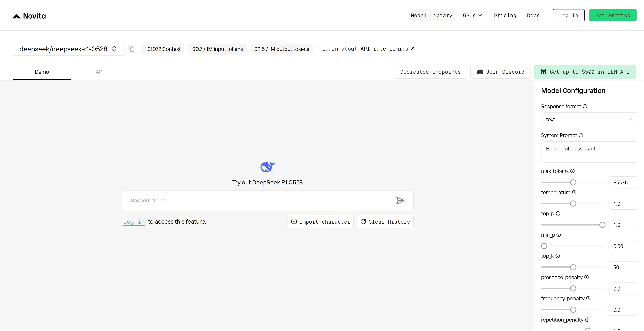
Task: Click the DeepSeek whale logo
Action: (x=267, y=167)
